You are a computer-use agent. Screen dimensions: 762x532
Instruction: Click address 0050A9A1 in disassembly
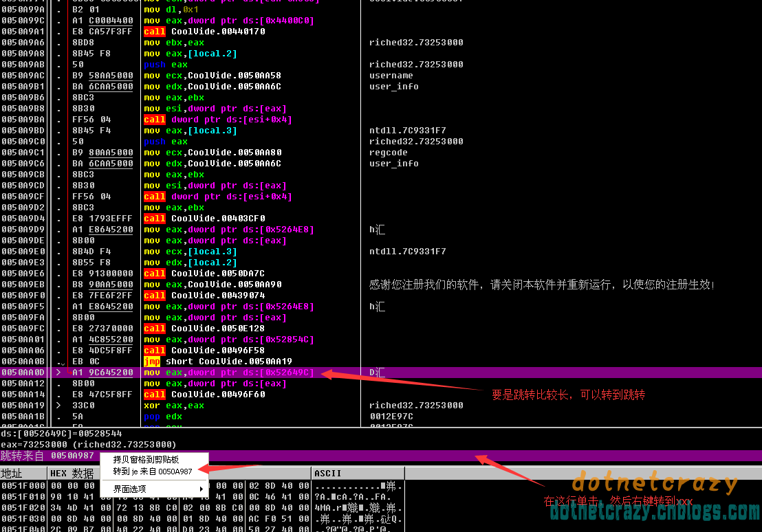click(x=23, y=32)
